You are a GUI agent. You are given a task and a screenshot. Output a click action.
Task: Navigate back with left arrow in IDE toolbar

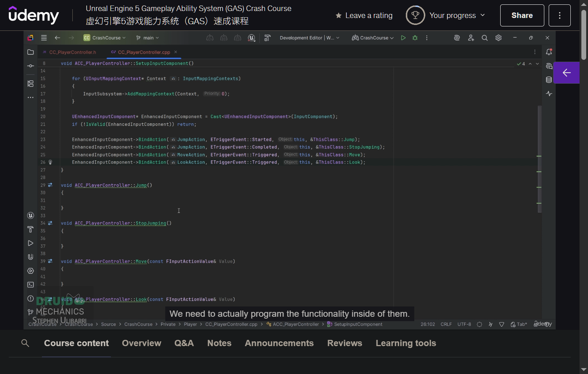click(x=57, y=38)
